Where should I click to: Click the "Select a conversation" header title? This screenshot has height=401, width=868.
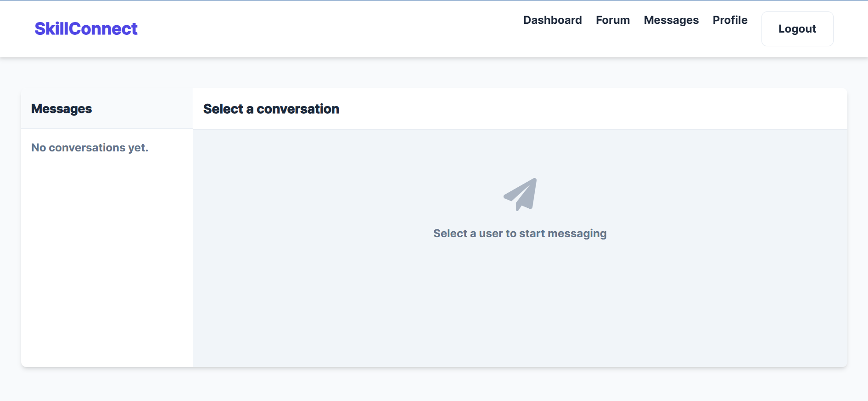point(271,109)
